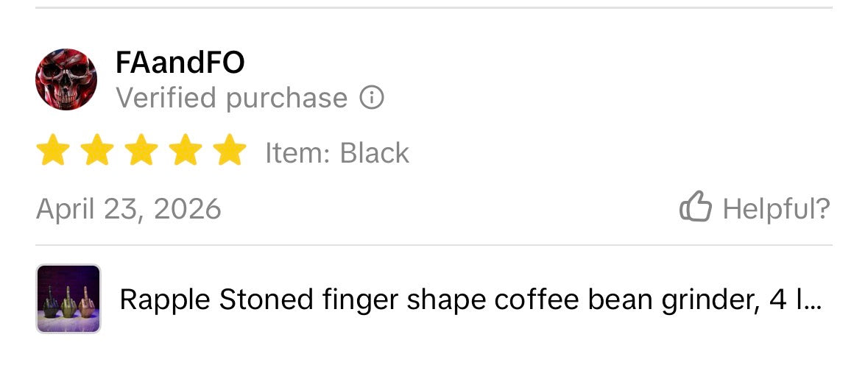
Task: Click the fourth yellow rating star
Action: click(x=186, y=150)
